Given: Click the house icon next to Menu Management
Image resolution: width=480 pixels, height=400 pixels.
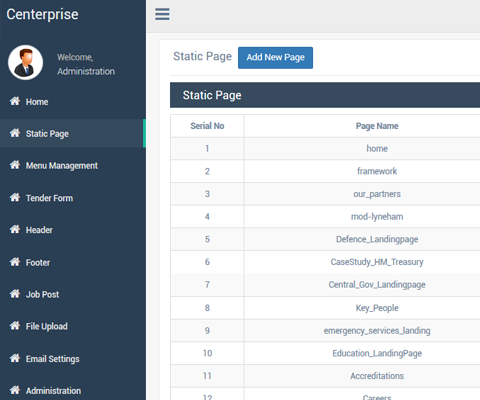Looking at the screenshot, I should point(15,165).
